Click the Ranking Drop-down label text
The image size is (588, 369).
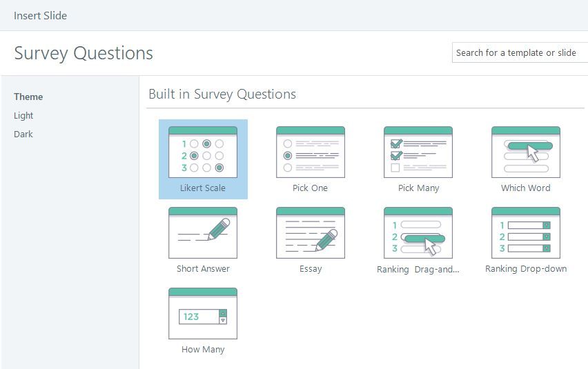pos(526,269)
